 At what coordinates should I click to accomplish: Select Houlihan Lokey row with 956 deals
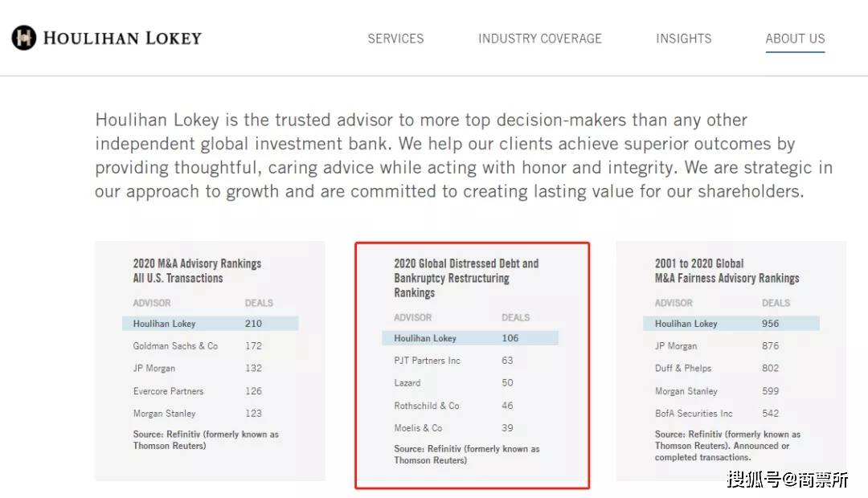pyautogui.click(x=731, y=324)
